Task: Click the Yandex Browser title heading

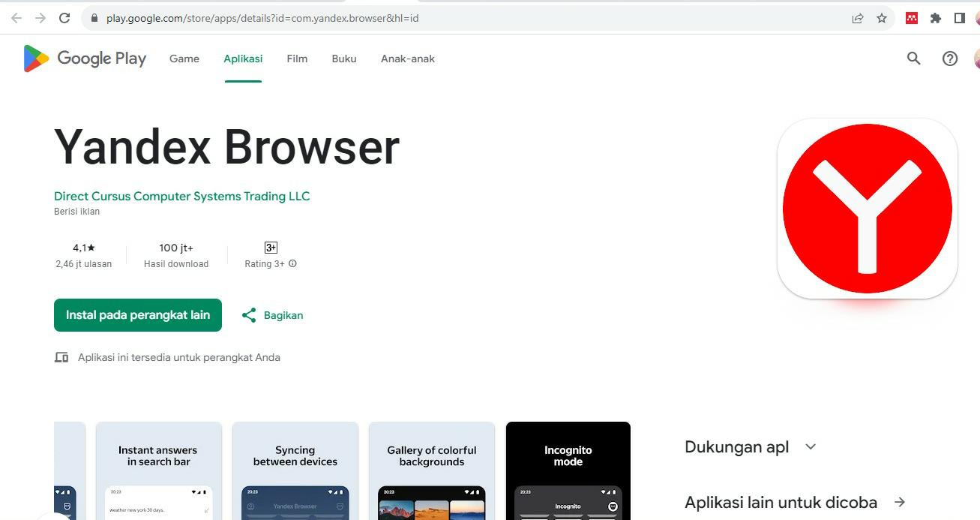Action: (227, 147)
